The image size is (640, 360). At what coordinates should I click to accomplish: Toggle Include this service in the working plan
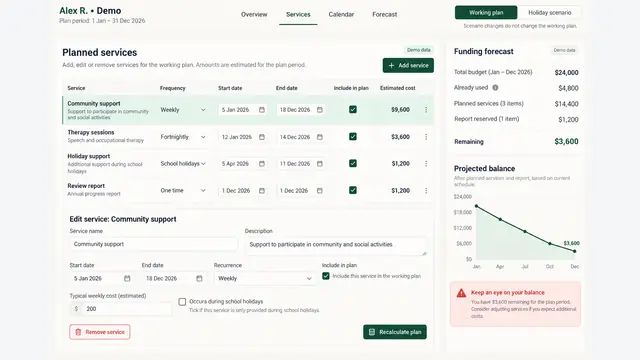click(326, 276)
